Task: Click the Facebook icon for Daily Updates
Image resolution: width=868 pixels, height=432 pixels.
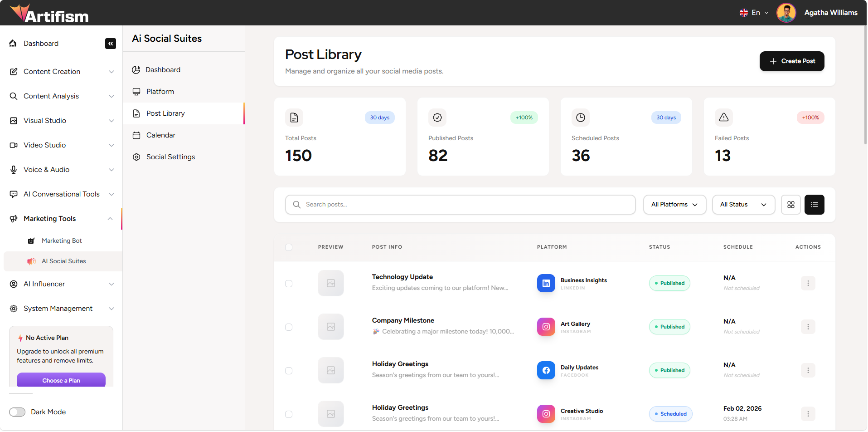Action: [546, 370]
